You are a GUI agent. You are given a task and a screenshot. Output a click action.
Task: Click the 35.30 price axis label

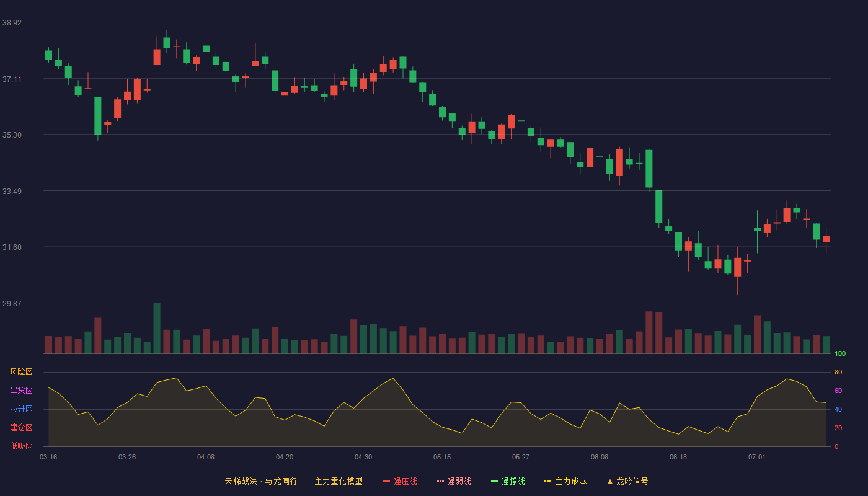tap(12, 135)
